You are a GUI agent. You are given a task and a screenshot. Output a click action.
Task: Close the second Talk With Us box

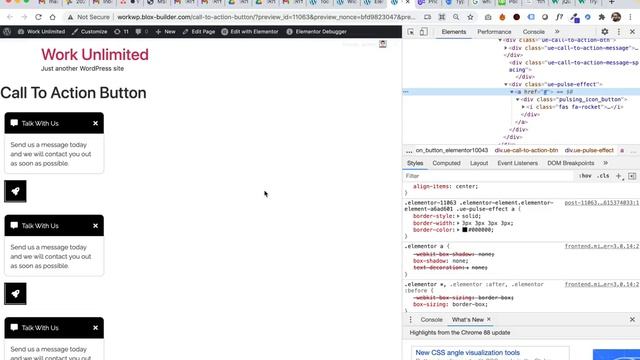tap(95, 226)
